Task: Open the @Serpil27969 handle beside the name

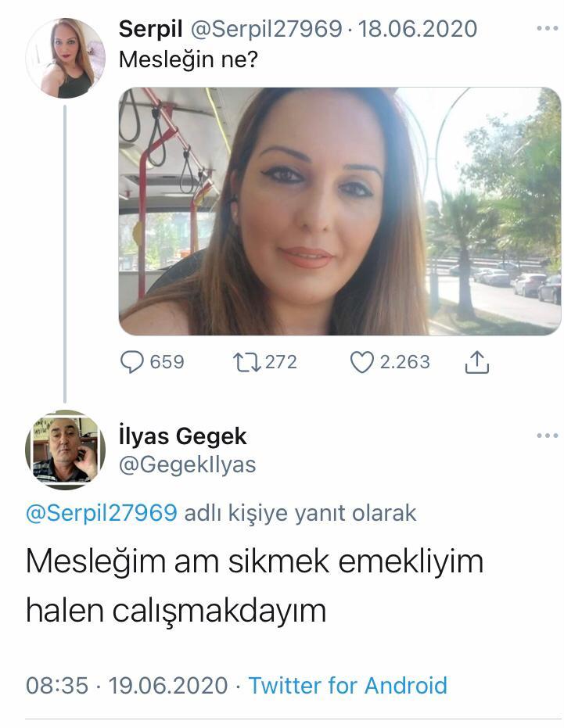Action: click(266, 29)
